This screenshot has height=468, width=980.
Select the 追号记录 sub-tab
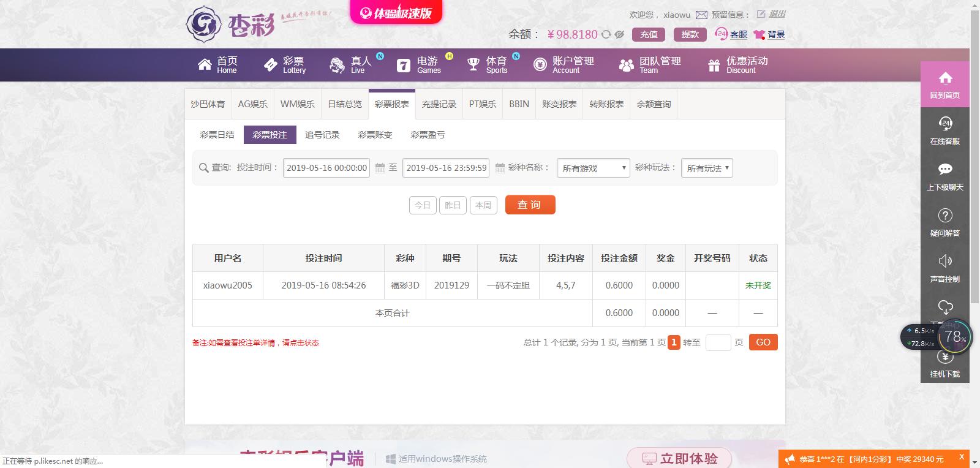322,135
